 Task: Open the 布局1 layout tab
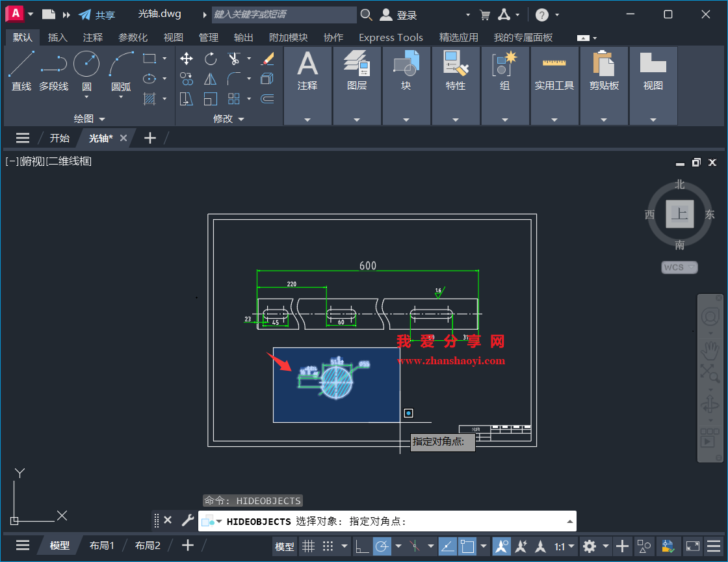[101, 545]
